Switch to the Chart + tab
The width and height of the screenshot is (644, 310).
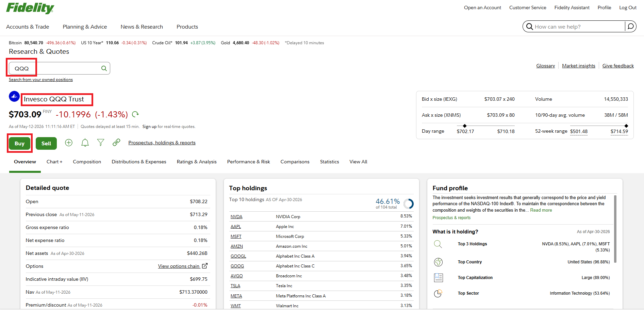pyautogui.click(x=54, y=162)
